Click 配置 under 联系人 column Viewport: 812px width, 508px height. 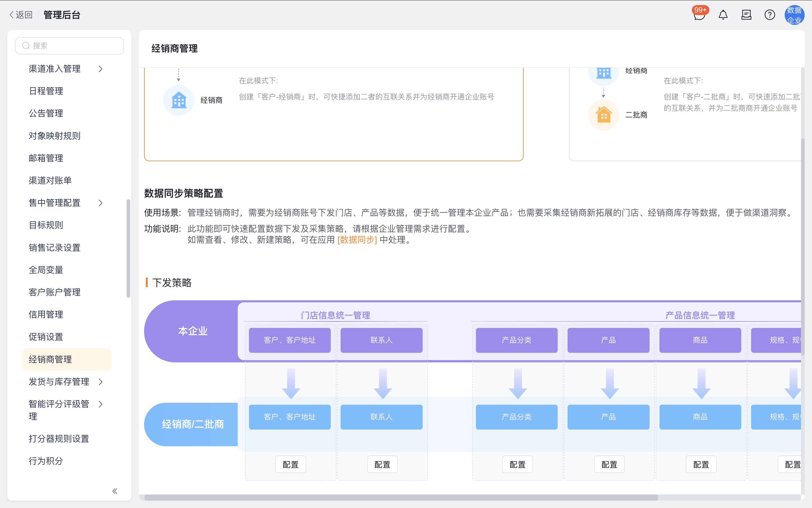(x=382, y=464)
